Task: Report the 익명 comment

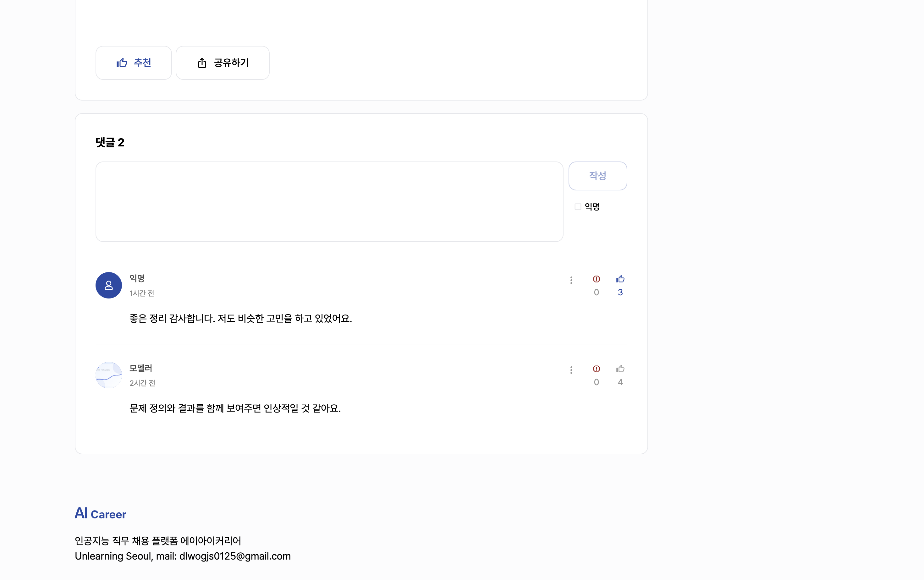Action: coord(596,279)
